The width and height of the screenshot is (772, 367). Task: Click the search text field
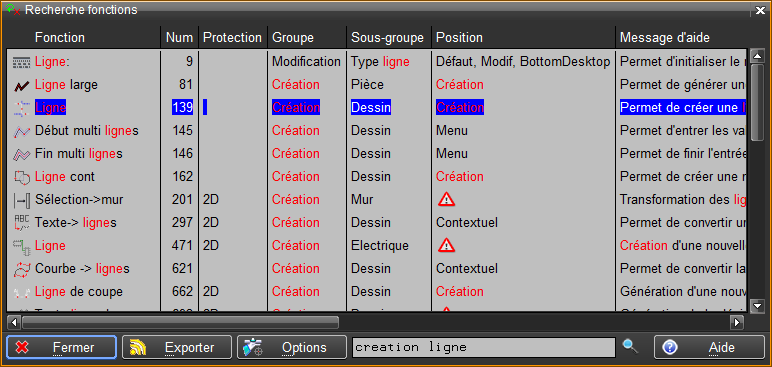(484, 347)
